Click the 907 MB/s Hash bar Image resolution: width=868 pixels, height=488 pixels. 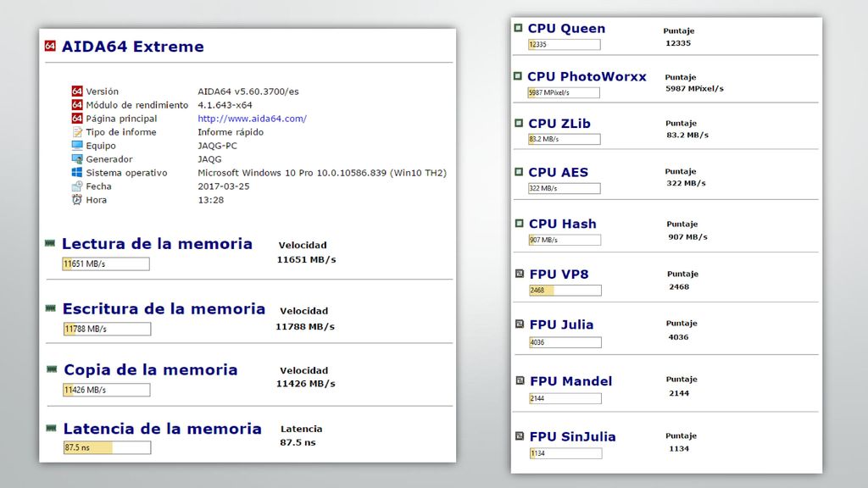[565, 240]
